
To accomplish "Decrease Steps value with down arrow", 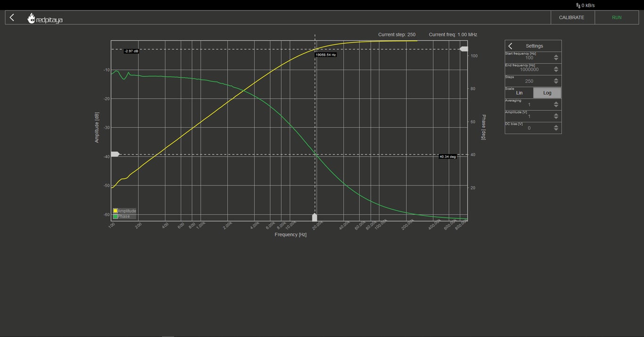I will coord(556,83).
